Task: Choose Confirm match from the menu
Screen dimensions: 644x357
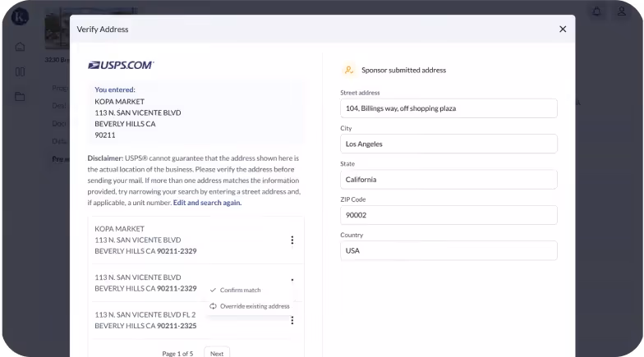Action: tap(235, 291)
